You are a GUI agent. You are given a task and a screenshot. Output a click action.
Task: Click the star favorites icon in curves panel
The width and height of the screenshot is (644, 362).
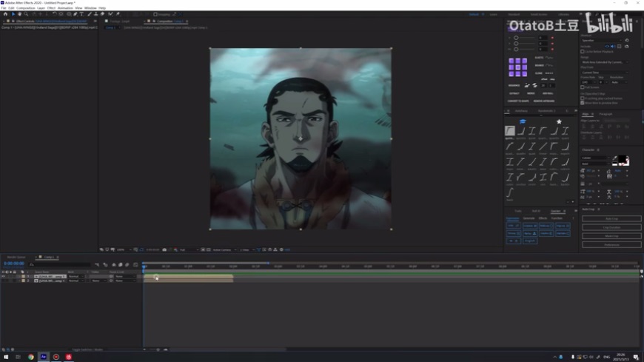tap(559, 121)
